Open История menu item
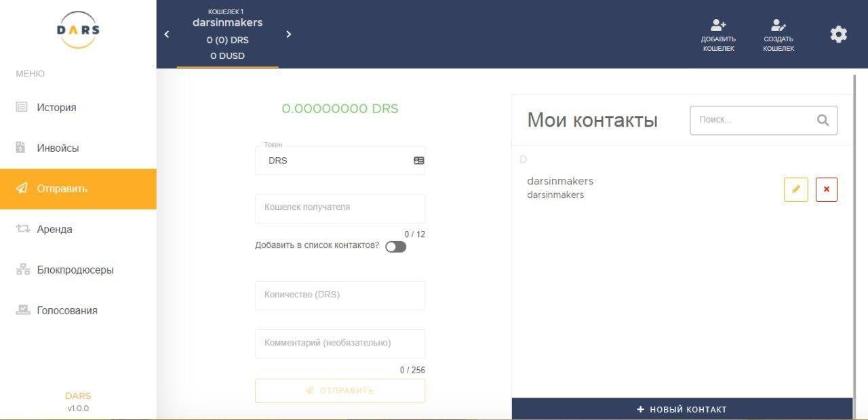Viewport: 868px width, 420px height. tap(78, 107)
